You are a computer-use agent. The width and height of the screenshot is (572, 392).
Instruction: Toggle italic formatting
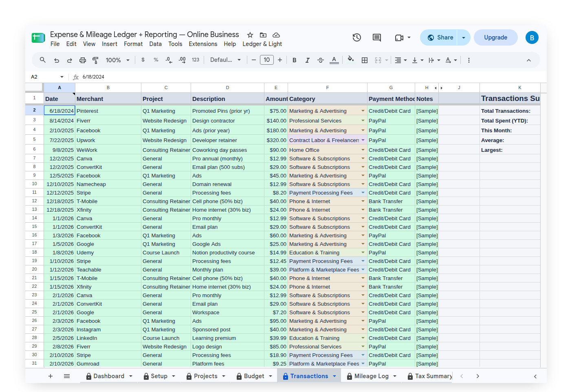click(x=308, y=60)
